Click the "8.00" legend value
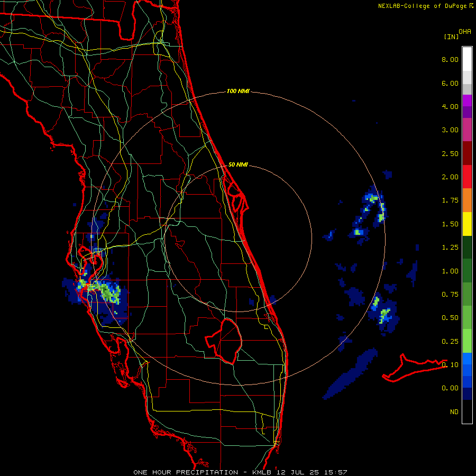This screenshot has height=476, width=476. [x=450, y=59]
